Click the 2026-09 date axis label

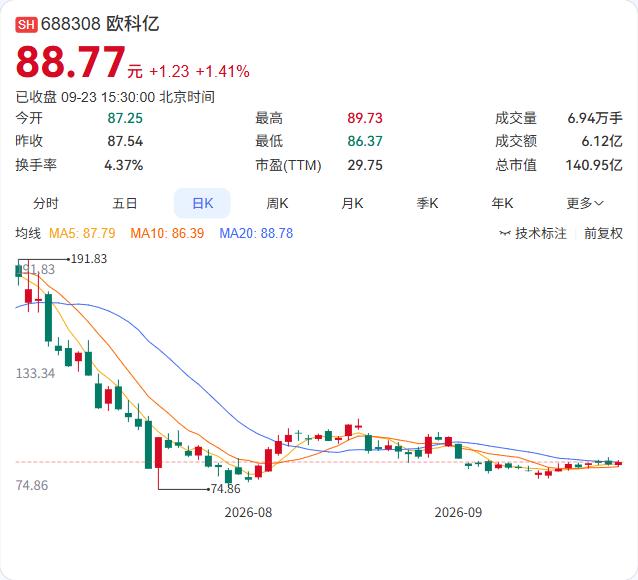pos(458,512)
